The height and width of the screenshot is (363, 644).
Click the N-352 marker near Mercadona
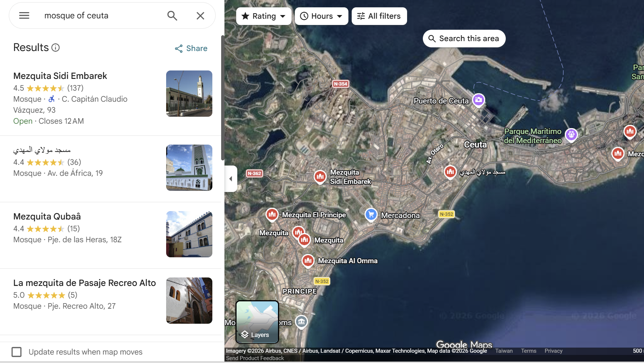click(x=446, y=214)
